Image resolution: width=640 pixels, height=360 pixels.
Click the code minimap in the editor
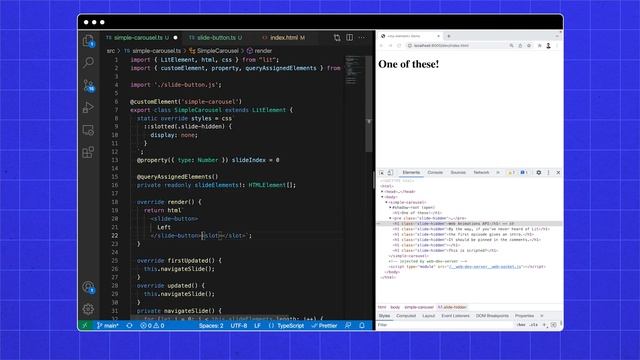pyautogui.click(x=353, y=69)
